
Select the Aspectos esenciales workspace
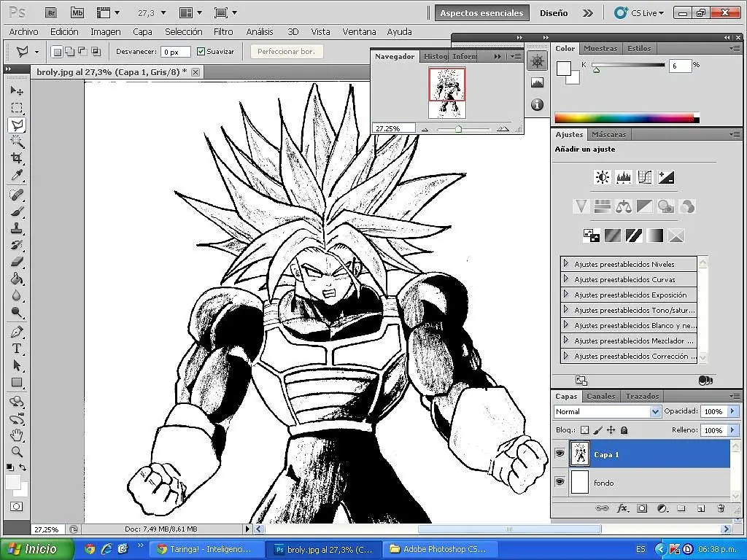point(481,13)
